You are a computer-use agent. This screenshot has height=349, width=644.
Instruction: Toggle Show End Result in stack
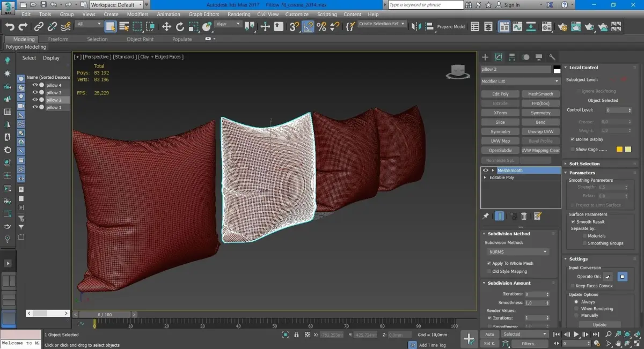(500, 216)
